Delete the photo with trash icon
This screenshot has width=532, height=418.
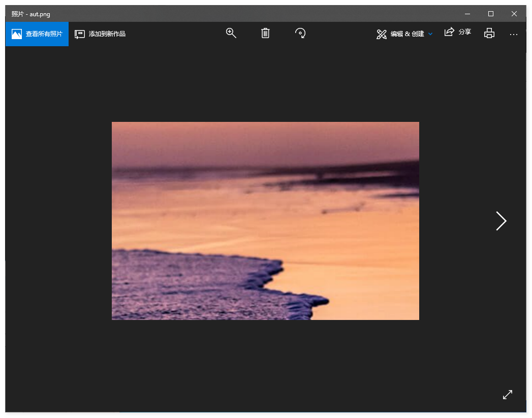click(265, 33)
